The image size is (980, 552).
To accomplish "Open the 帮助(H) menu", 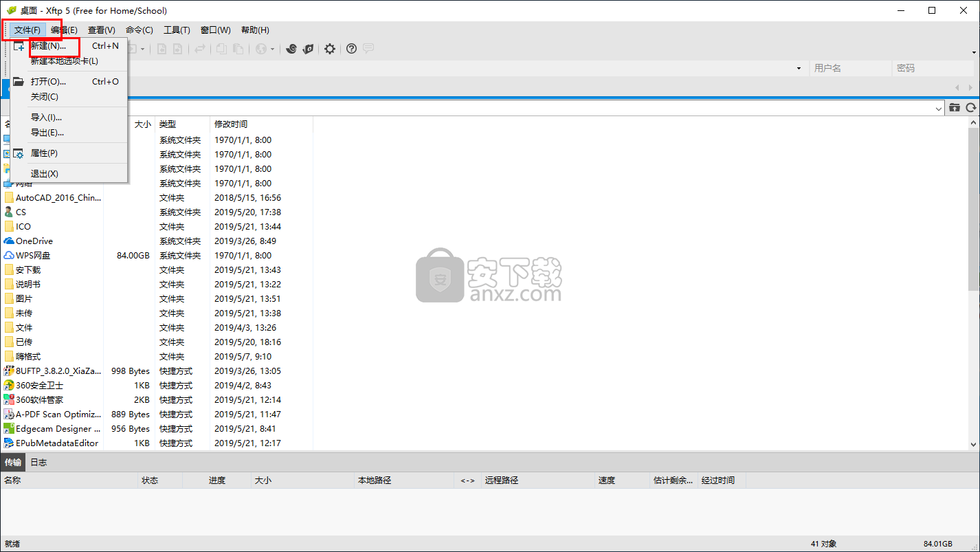I will click(255, 30).
